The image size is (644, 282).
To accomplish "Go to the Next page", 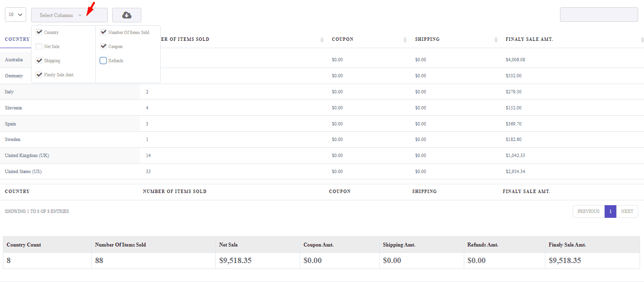I will tap(627, 211).
